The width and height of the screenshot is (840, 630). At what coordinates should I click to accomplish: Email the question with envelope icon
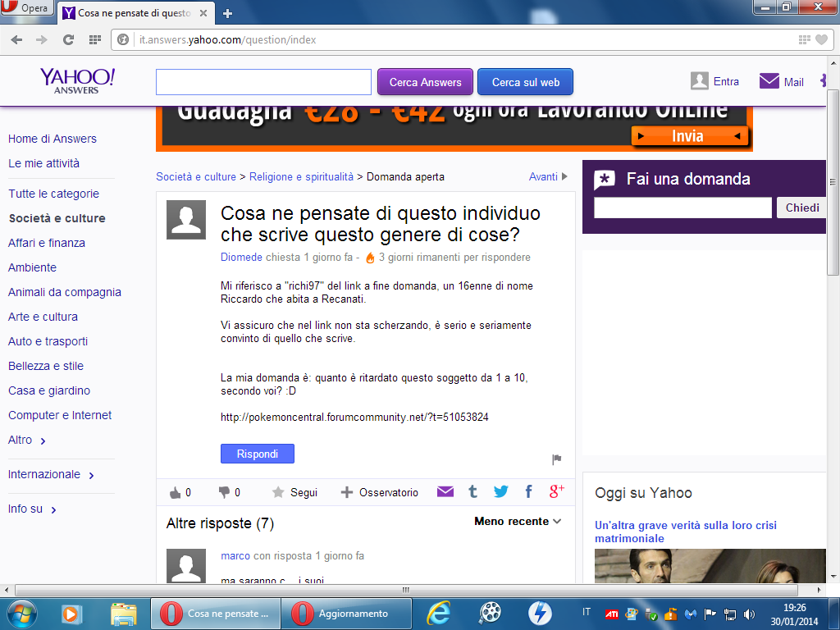[445, 492]
